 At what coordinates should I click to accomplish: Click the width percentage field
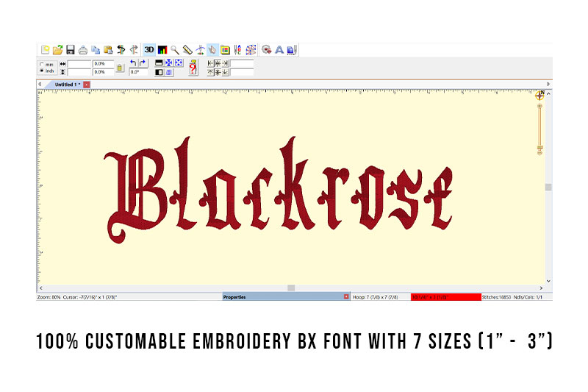click(103, 64)
